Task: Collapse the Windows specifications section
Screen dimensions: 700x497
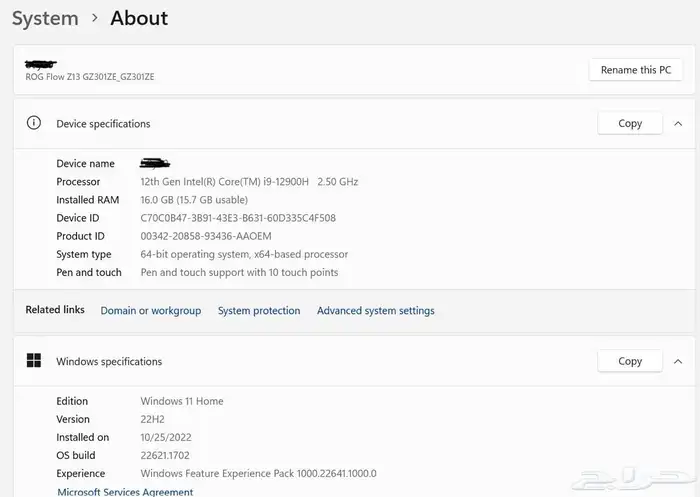Action: coord(678,361)
